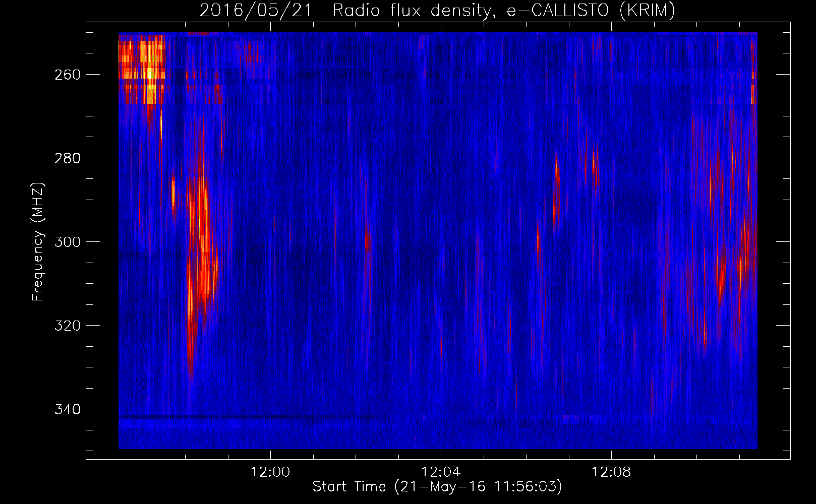Image resolution: width=816 pixels, height=504 pixels.
Task: Click the date '2016/05/21' in the title
Action: [x=256, y=10]
